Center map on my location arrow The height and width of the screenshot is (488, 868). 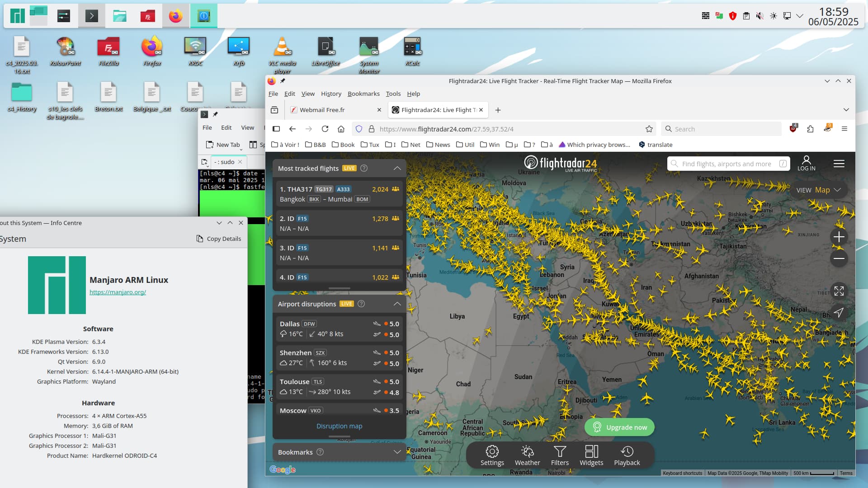pos(839,313)
